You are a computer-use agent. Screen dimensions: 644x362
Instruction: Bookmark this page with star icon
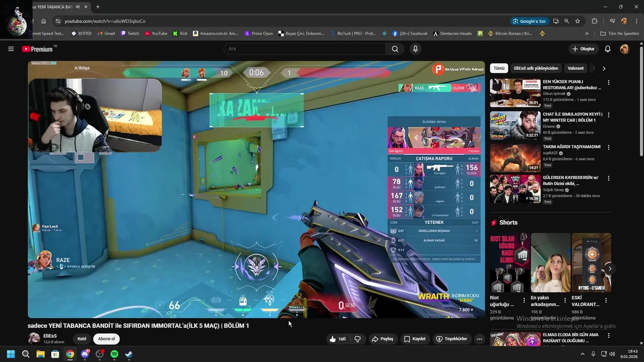(578, 21)
